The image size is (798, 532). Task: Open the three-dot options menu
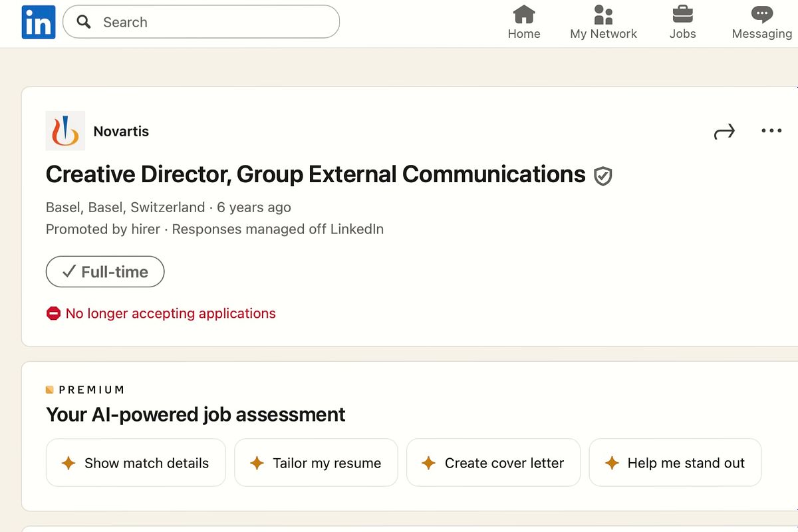[771, 130]
